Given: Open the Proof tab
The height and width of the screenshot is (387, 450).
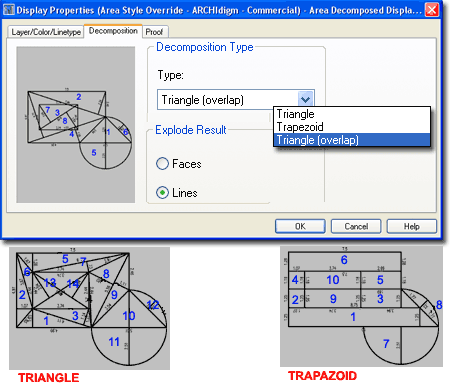Looking at the screenshot, I should (155, 32).
